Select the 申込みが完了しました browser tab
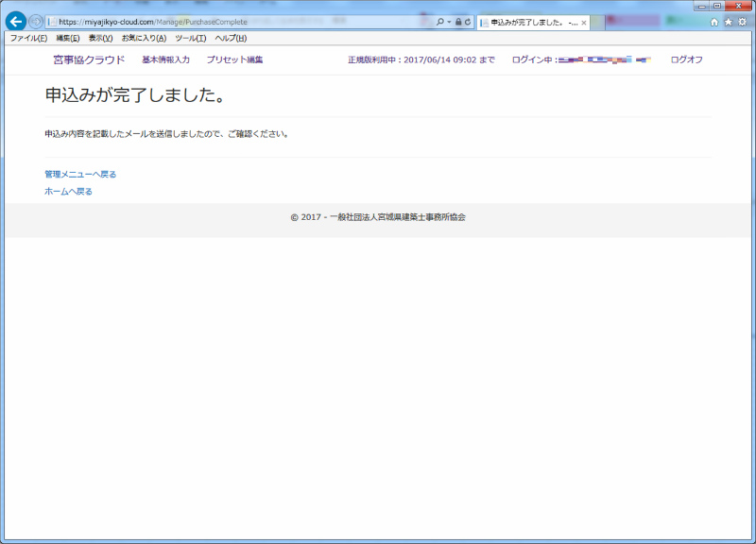 [x=533, y=22]
